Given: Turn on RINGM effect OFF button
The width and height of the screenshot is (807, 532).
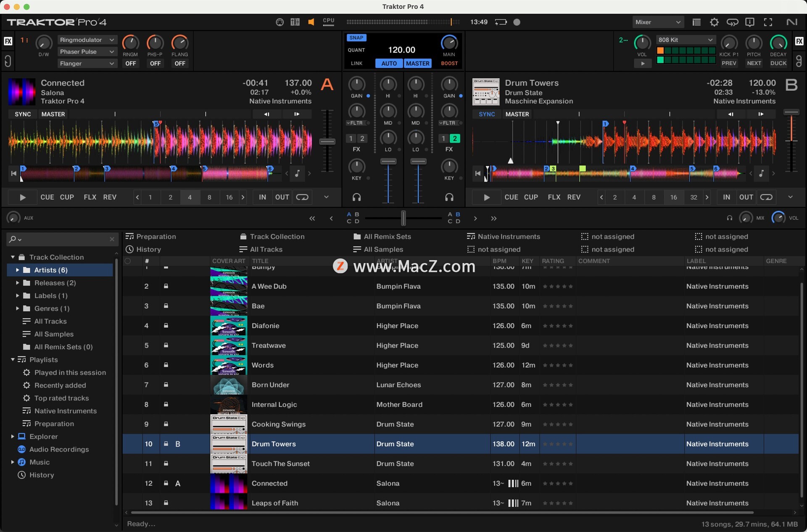Looking at the screenshot, I should (x=130, y=63).
